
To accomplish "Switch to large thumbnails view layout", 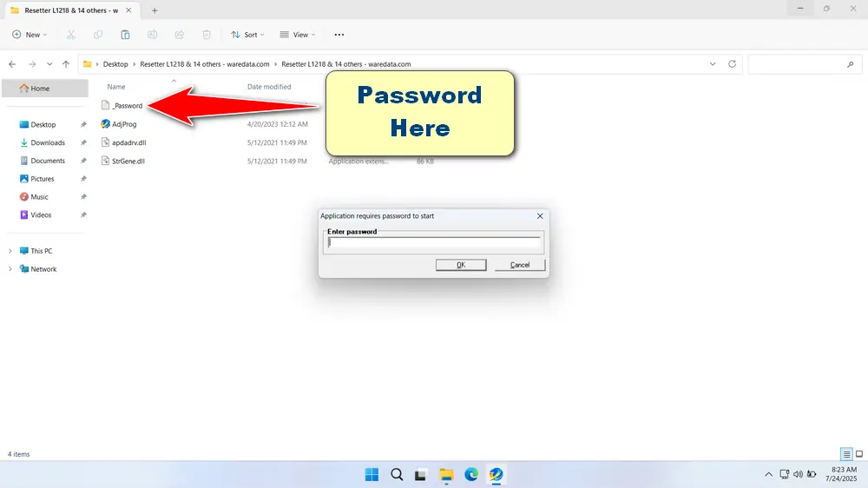I will pos(859,454).
